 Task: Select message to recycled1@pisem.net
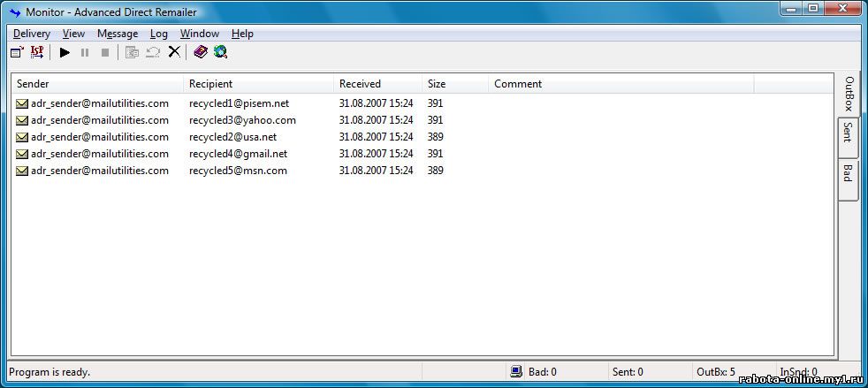[239, 103]
